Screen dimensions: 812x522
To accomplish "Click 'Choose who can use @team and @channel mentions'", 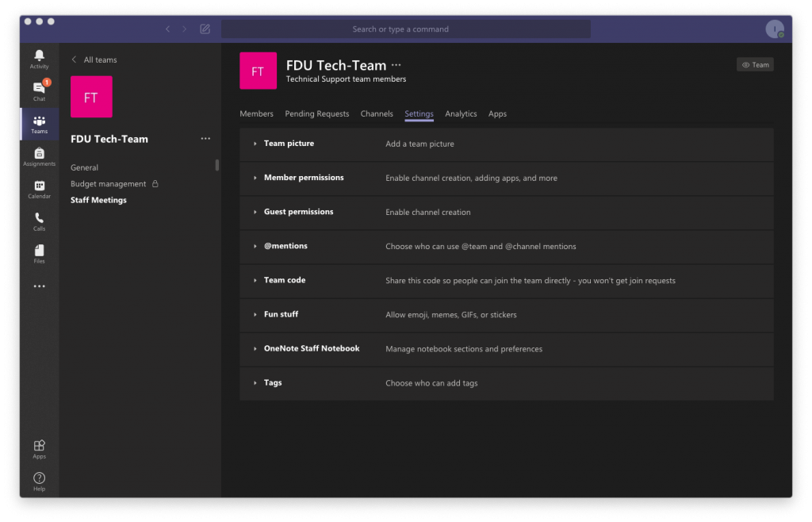I will point(481,247).
